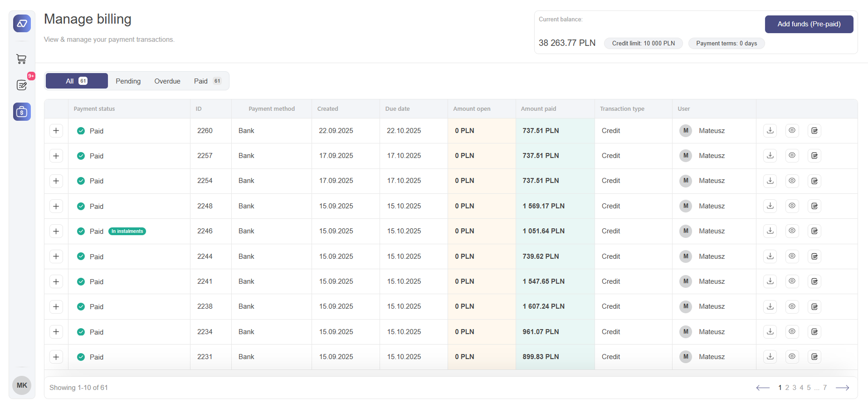The height and width of the screenshot is (409, 868).
Task: Edit transaction 2257 using note icon
Action: point(814,156)
